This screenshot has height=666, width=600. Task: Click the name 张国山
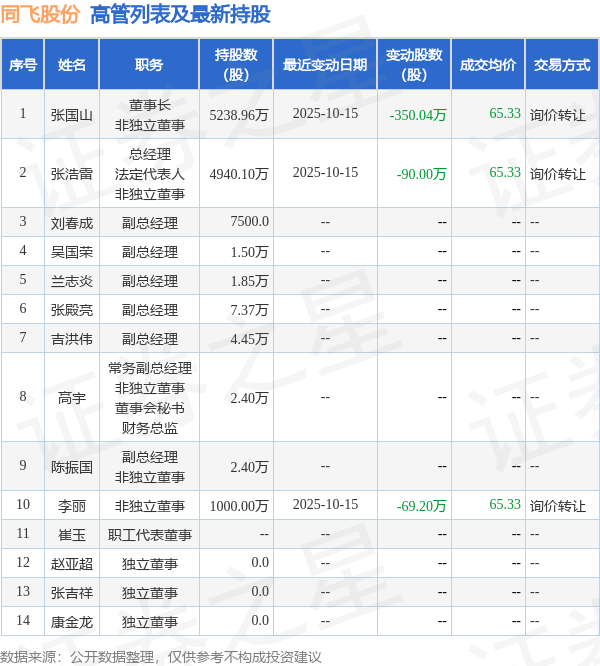72,115
